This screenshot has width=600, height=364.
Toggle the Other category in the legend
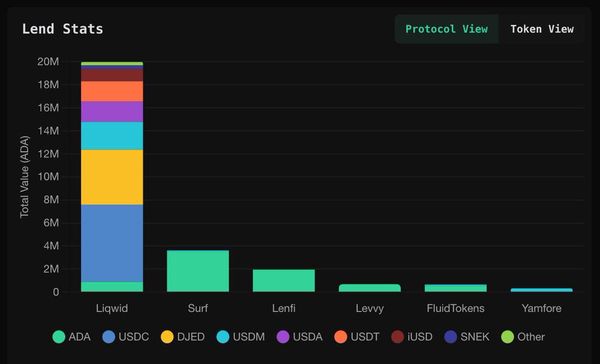[520, 336]
